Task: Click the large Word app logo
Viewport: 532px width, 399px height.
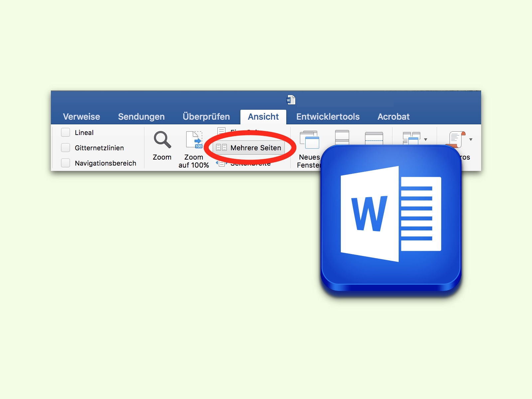Action: pyautogui.click(x=391, y=218)
